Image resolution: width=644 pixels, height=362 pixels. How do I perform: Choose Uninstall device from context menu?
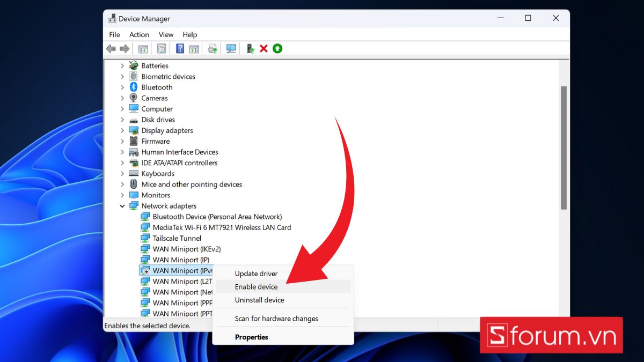283,300
